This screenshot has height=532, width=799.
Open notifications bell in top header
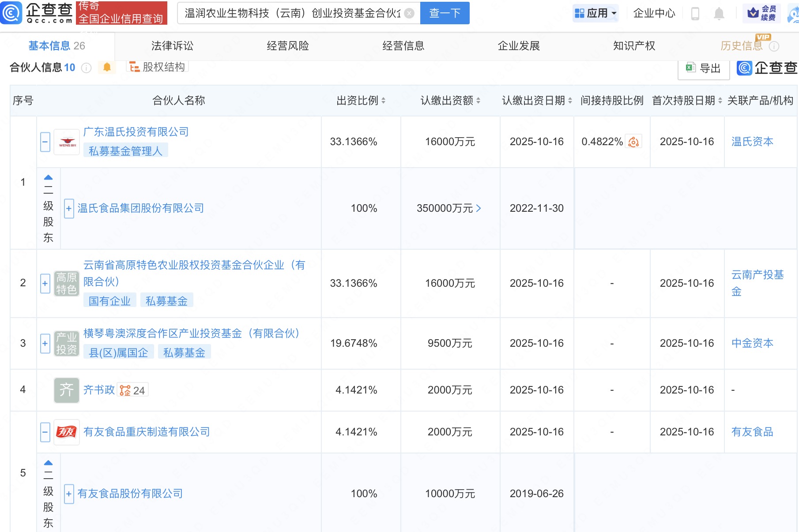[719, 14]
